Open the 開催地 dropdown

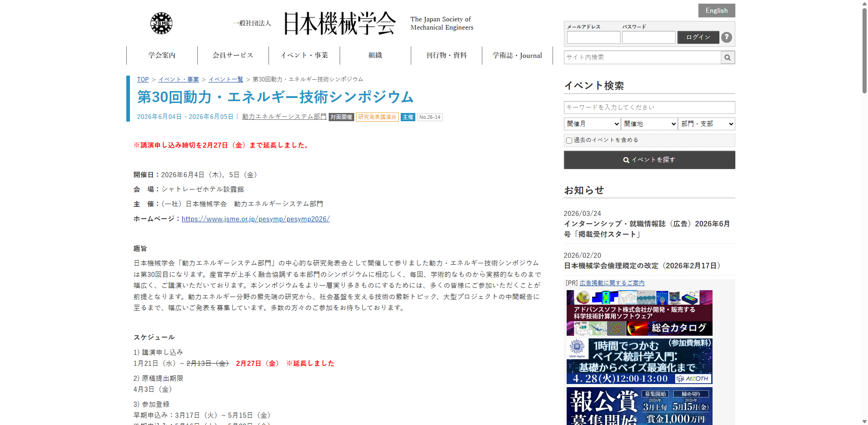[649, 123]
